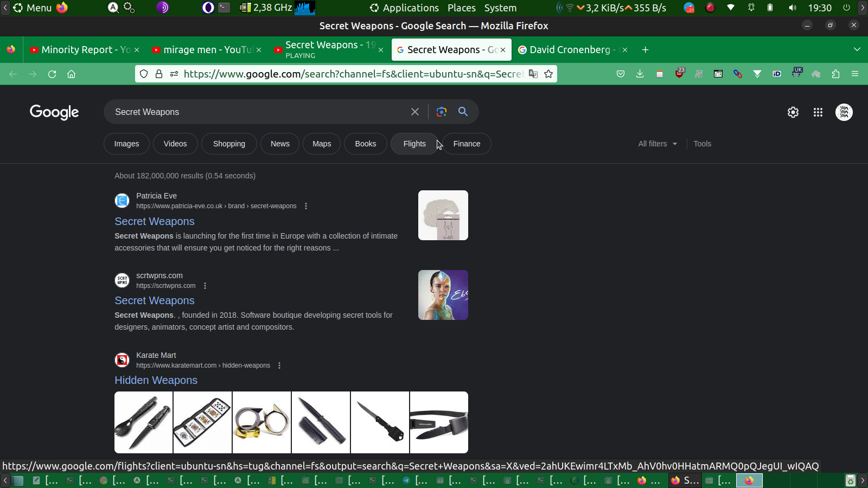Filter results by Flights

pos(414,144)
